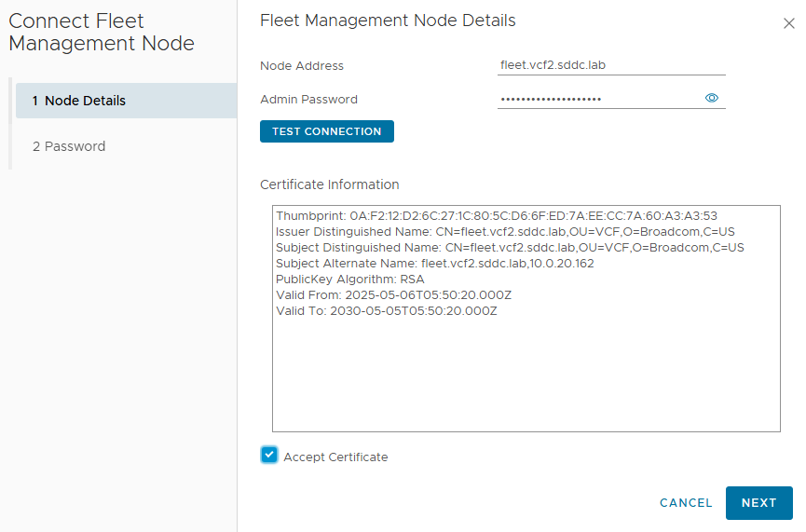Uncheck the Accept Certificate checkbox
The image size is (806, 532).
[x=269, y=455]
